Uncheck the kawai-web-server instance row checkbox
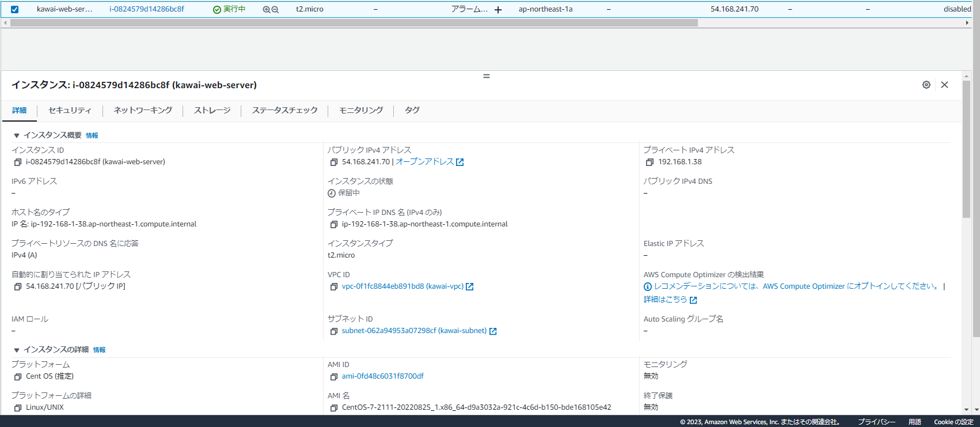 [x=15, y=9]
